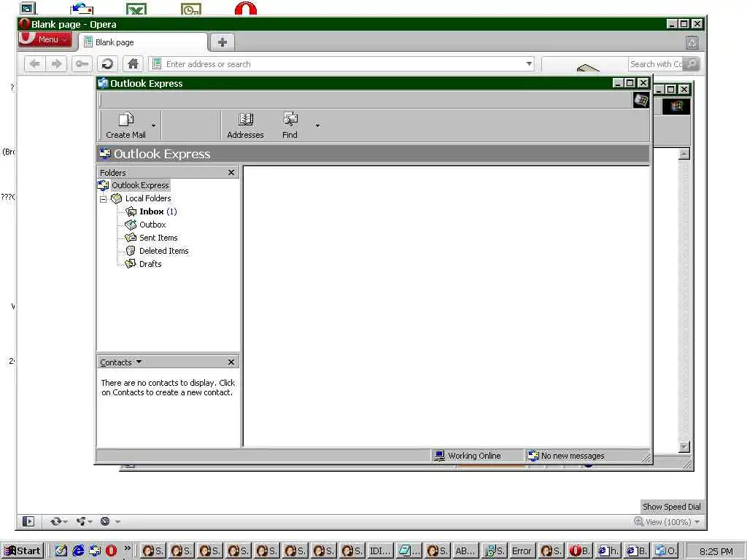Screen dimensions: 747x560
Task: Click the Create Mail toolbar button
Action: tap(125, 125)
